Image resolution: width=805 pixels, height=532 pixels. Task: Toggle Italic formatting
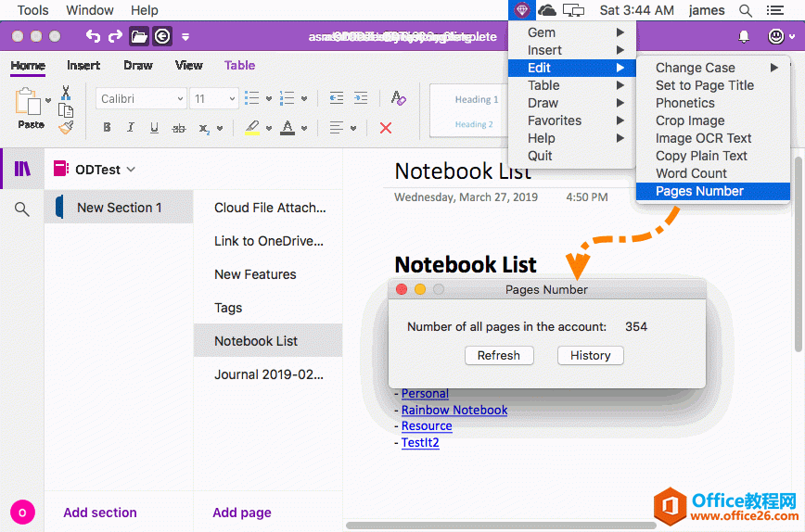(x=130, y=128)
